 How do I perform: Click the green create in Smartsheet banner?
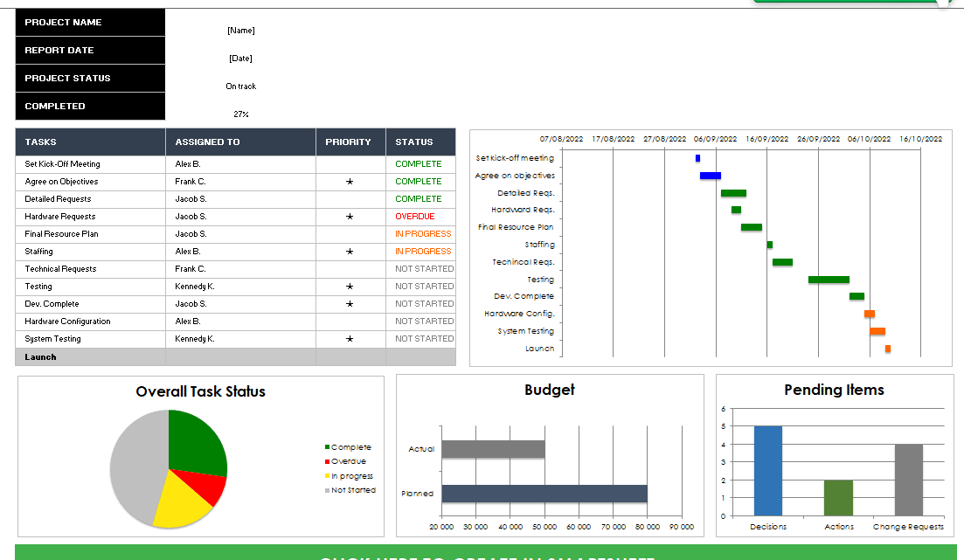tap(486, 552)
